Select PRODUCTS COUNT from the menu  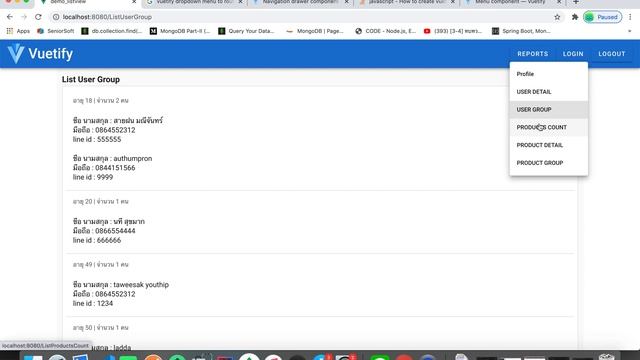tap(549, 127)
